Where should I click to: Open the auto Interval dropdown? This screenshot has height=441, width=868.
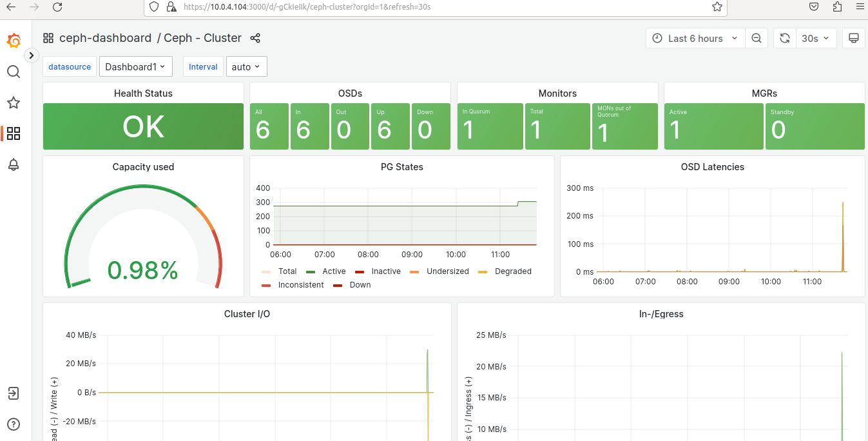[x=247, y=66]
